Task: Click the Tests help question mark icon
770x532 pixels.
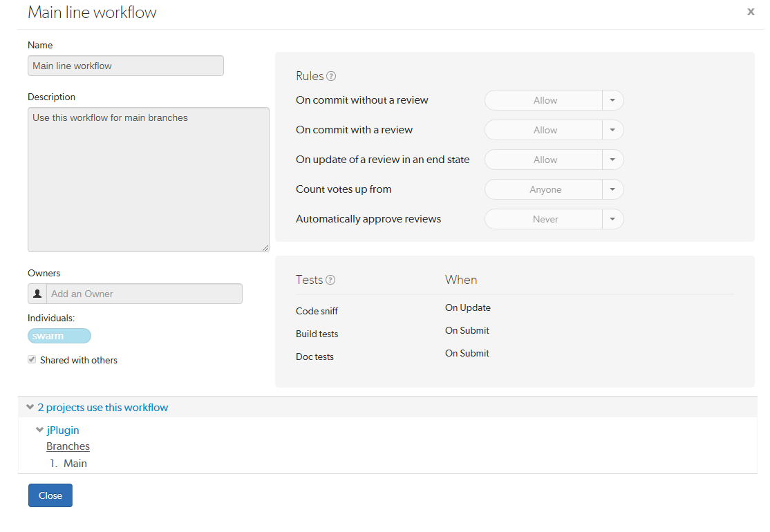Action: tap(330, 280)
